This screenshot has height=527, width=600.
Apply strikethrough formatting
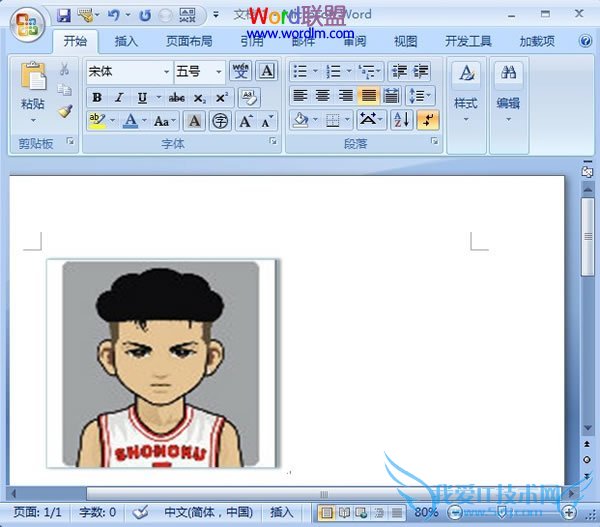coord(177,97)
